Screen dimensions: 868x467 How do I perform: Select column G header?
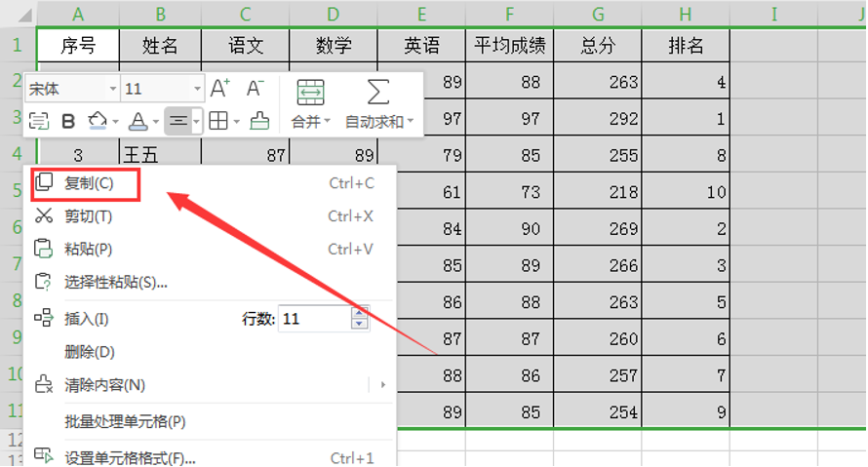[598, 14]
